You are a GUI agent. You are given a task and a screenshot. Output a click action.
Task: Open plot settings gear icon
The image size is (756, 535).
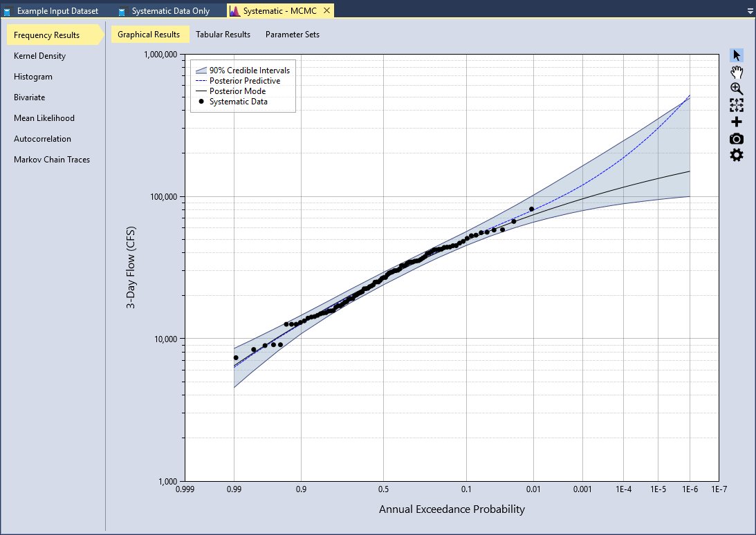click(x=737, y=155)
